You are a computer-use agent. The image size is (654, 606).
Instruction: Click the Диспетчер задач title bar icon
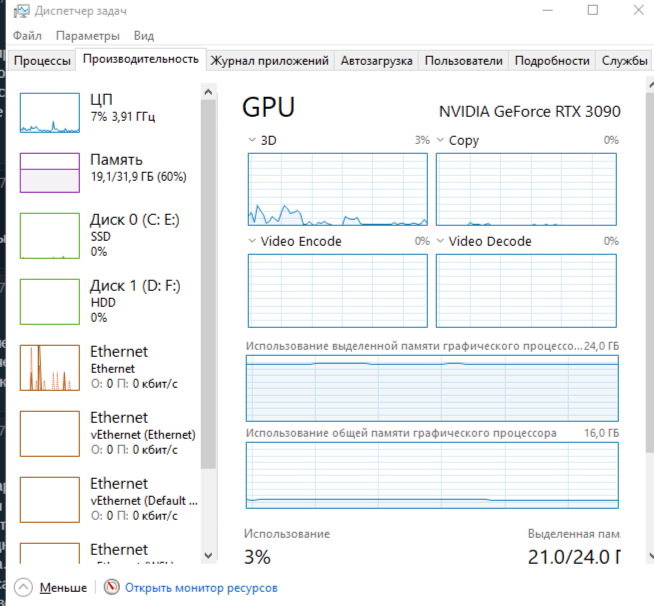point(21,11)
